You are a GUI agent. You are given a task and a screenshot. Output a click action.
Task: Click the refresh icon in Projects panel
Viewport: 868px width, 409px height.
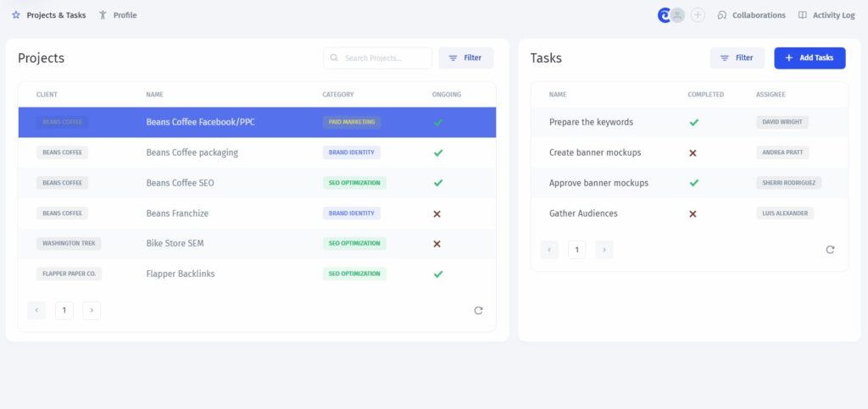[478, 311]
